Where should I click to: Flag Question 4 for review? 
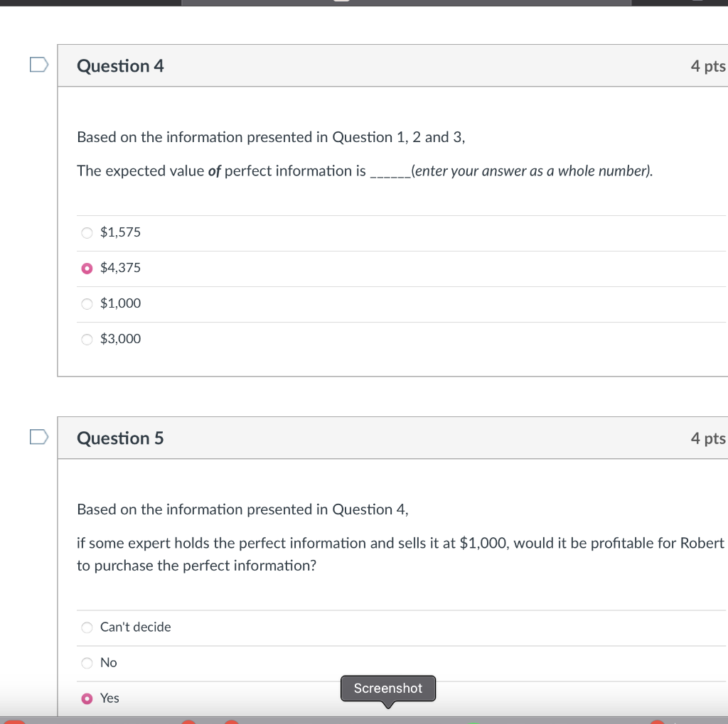[39, 65]
